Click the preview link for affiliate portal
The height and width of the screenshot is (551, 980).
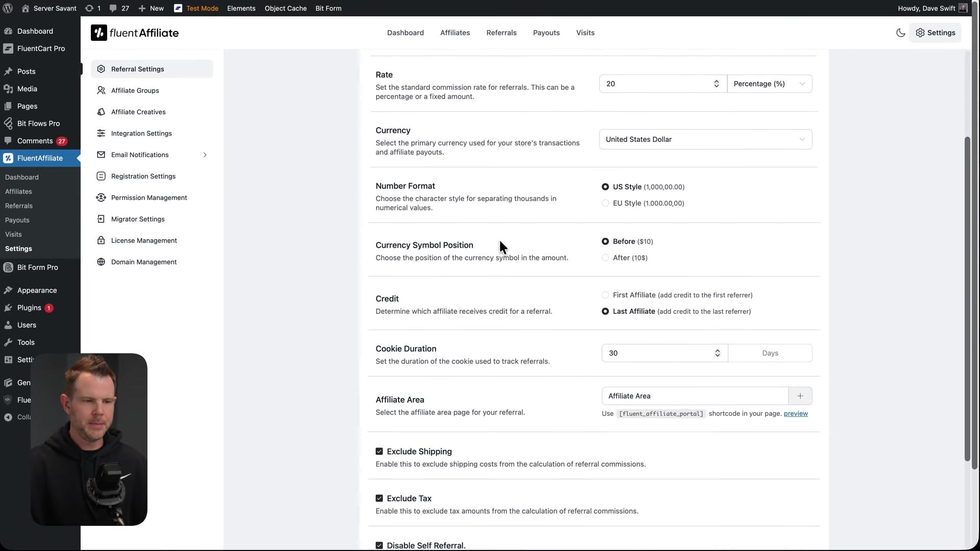(795, 414)
